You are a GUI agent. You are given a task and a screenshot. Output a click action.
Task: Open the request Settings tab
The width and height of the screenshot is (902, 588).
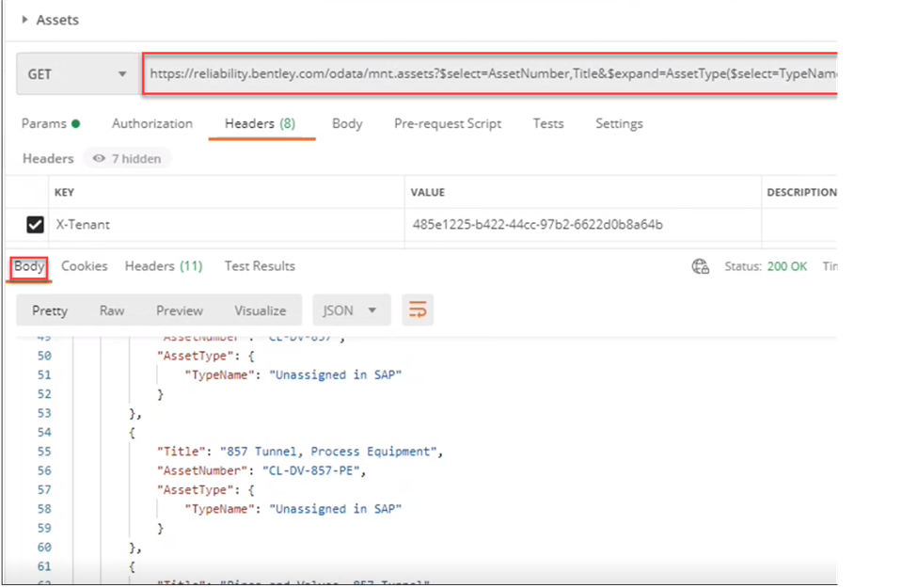click(x=619, y=123)
